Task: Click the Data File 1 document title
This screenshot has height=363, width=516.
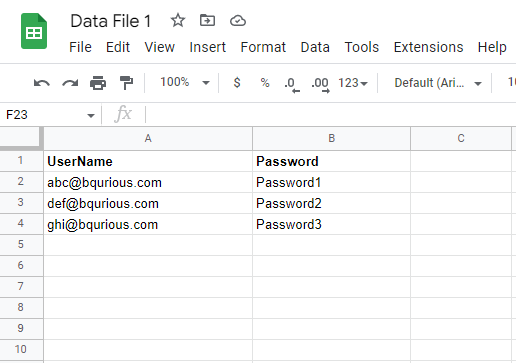Action: point(111,21)
